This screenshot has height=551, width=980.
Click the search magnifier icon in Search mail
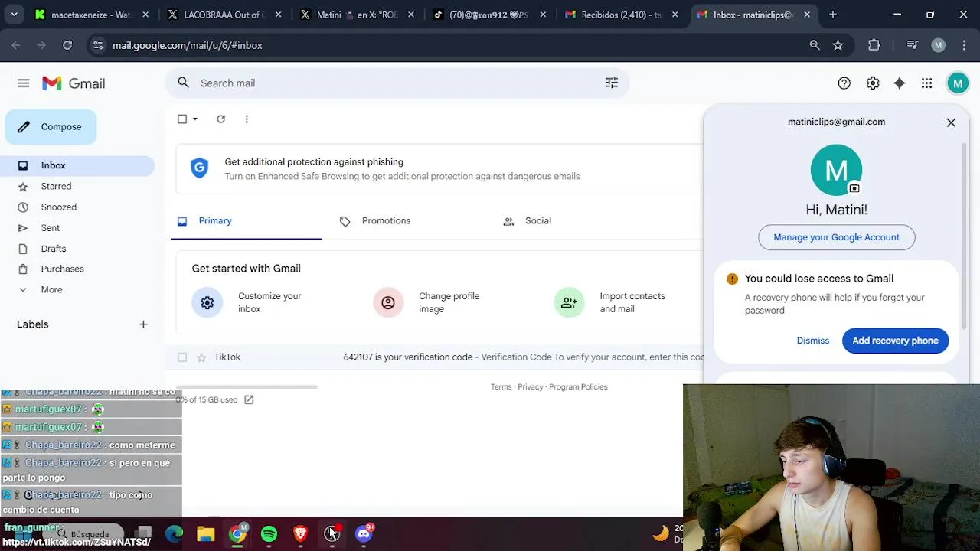(183, 83)
